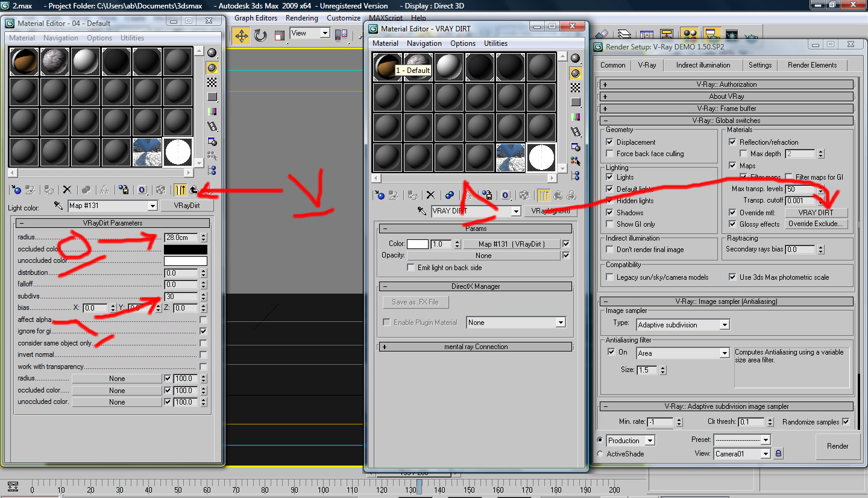The image size is (868, 498).
Task: Select the Rotate tool in main toolbar
Action: pyautogui.click(x=260, y=35)
